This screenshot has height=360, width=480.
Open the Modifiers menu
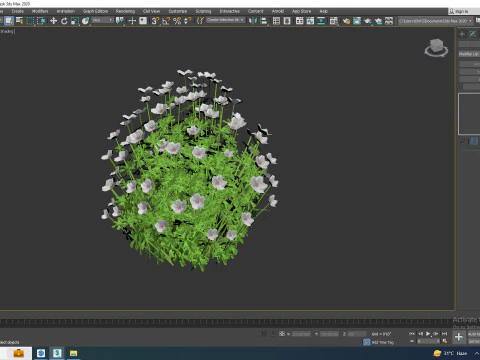[x=40, y=11]
